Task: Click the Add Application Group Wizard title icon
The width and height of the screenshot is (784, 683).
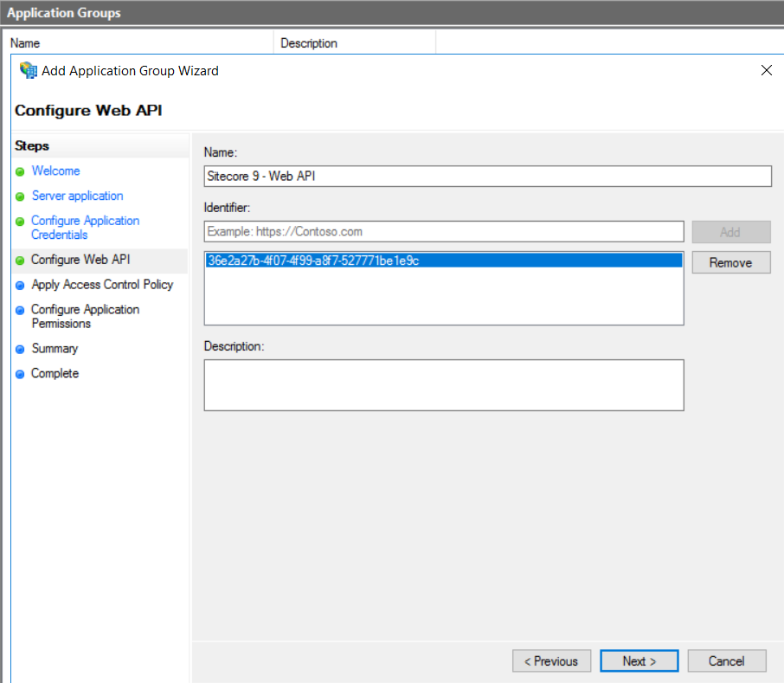Action: pyautogui.click(x=29, y=71)
